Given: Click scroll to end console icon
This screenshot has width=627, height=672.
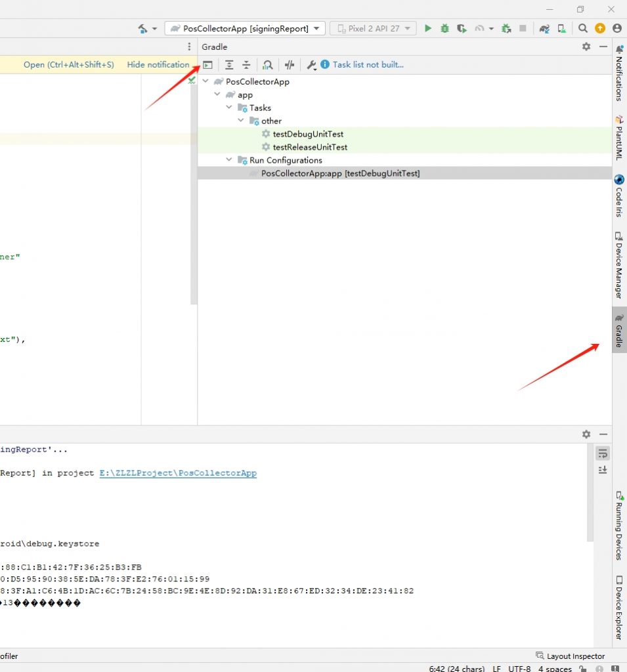Looking at the screenshot, I should point(603,470).
